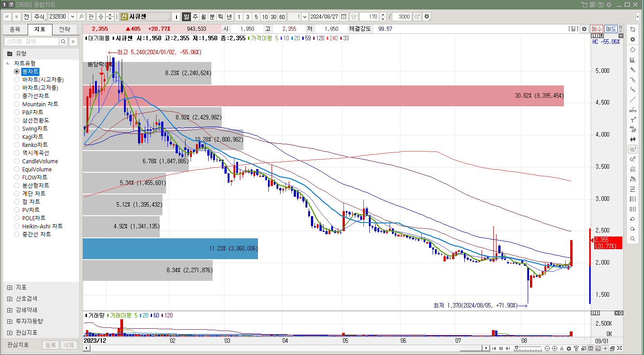This screenshot has width=644, height=355.
Task: Expand the 지표 tree node
Action: pos(10,287)
